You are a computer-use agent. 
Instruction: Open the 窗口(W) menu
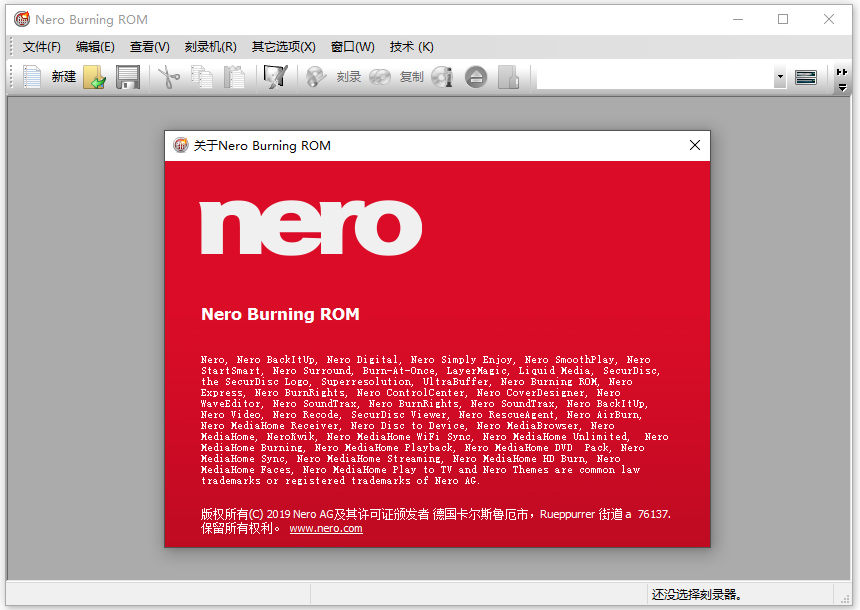[351, 46]
